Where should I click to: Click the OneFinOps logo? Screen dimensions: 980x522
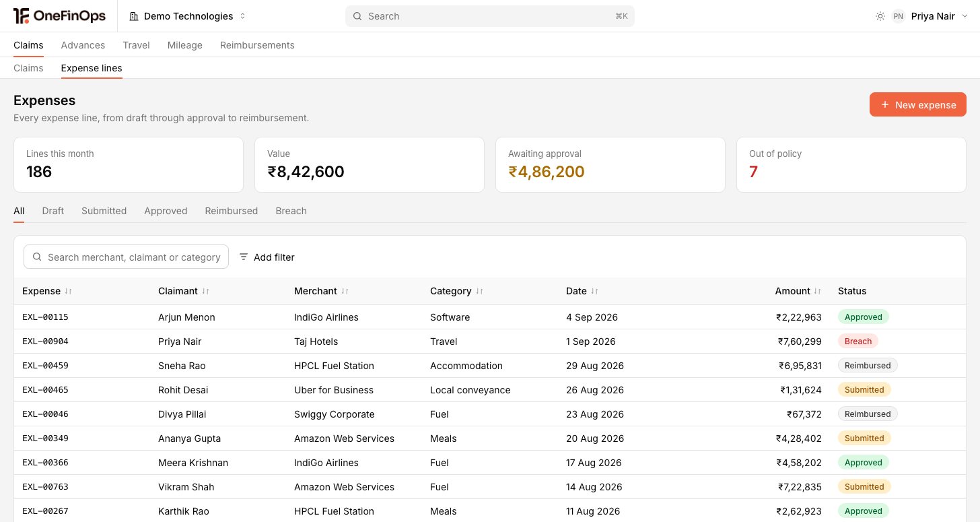pos(59,16)
